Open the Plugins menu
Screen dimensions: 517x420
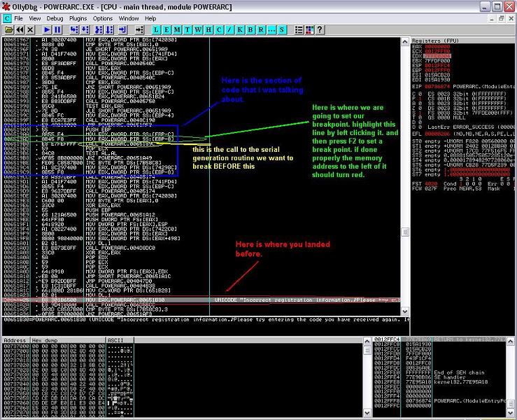78,18
